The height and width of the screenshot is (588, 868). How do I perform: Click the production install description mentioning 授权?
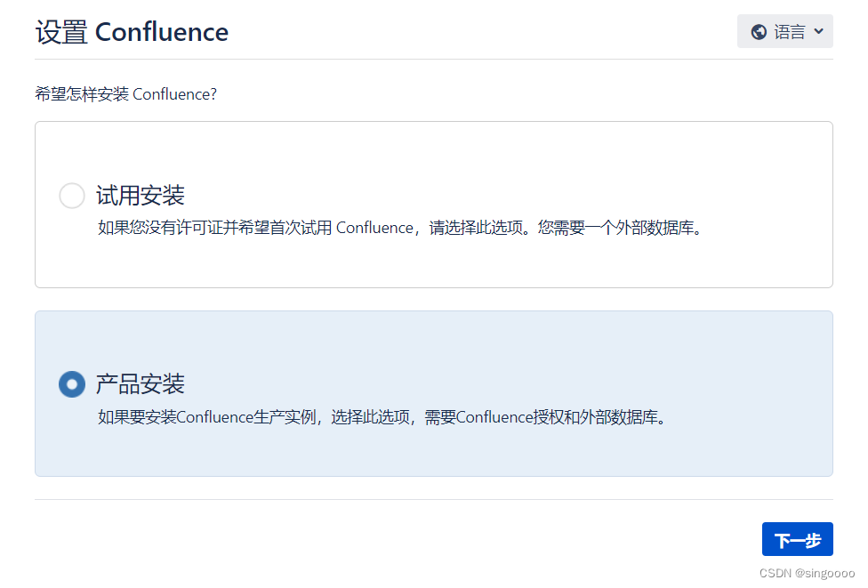click(382, 417)
